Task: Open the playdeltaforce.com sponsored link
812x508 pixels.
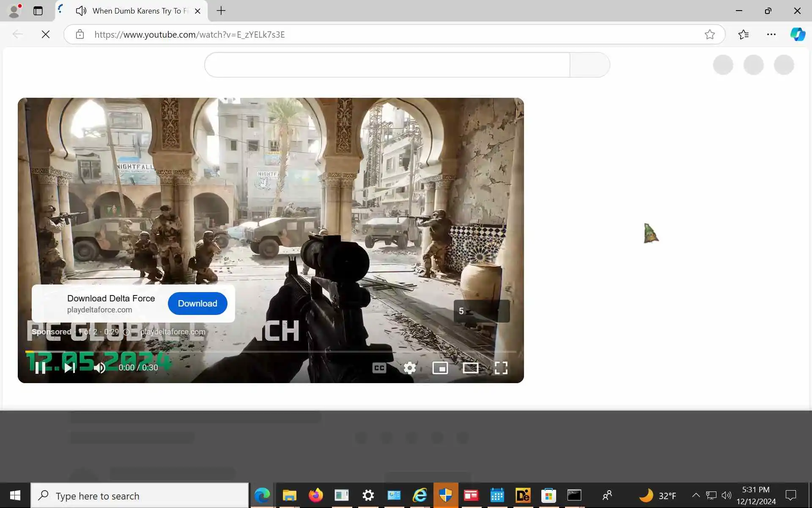Action: [173, 332]
